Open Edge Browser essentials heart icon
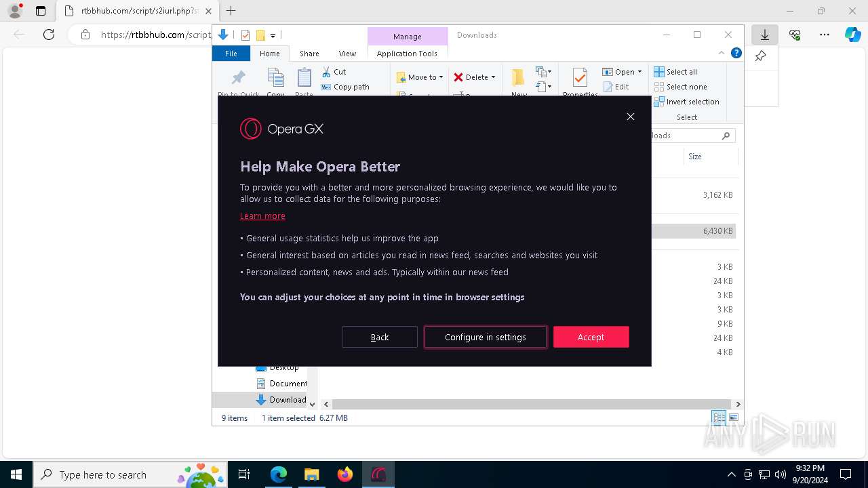This screenshot has height=488, width=868. (x=795, y=35)
